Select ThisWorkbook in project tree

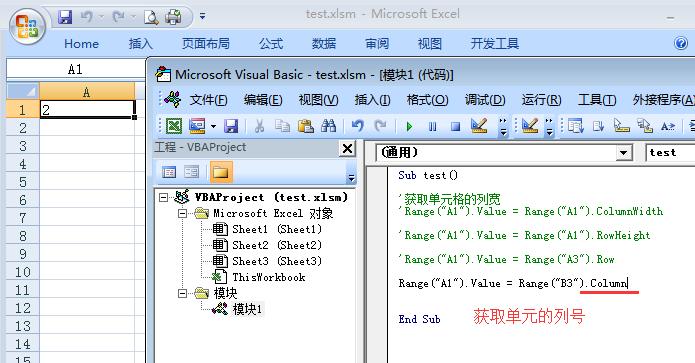click(269, 277)
